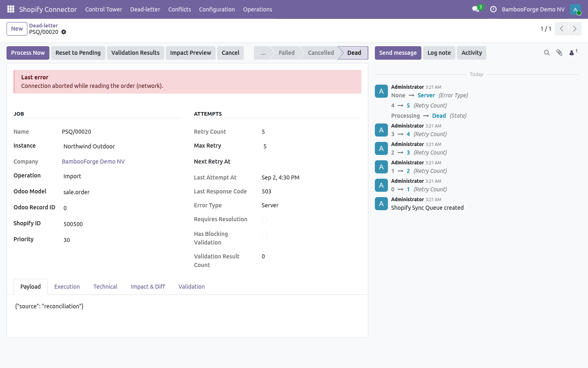This screenshot has width=588, height=368.
Task: Open the Dead-letter menu
Action: pyautogui.click(x=145, y=9)
